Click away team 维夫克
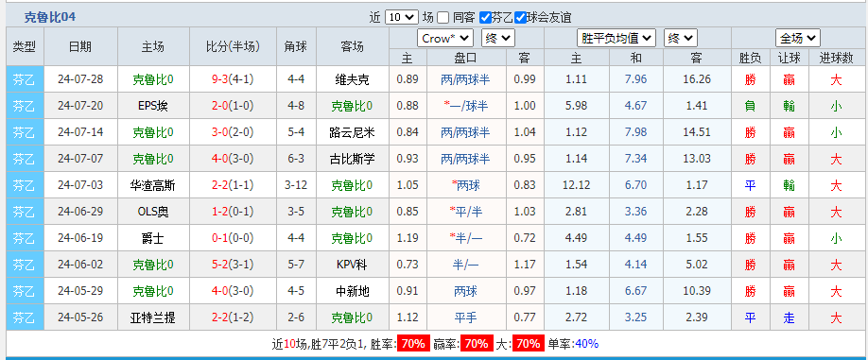The image size is (868, 360). [352, 79]
